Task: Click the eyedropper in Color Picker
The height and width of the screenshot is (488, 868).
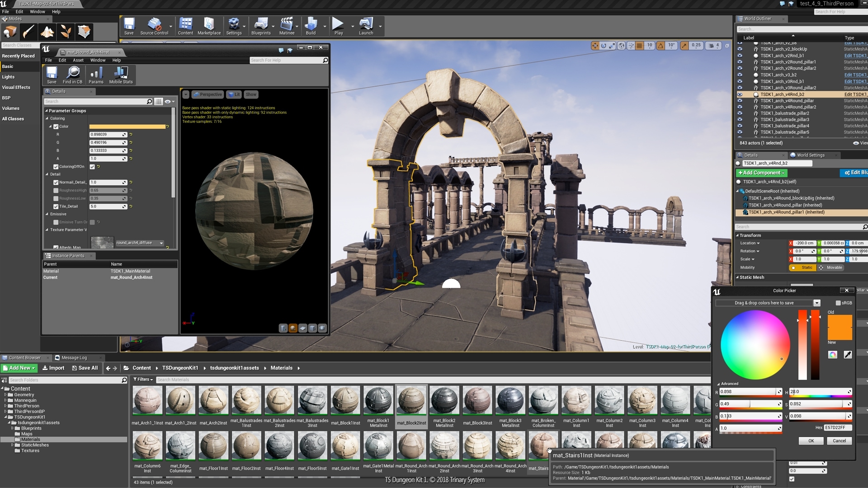Action: coord(848,355)
